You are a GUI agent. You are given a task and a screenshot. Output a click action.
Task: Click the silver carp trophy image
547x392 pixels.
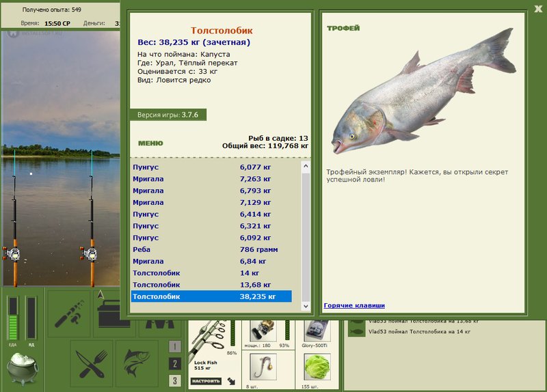pos(423,92)
